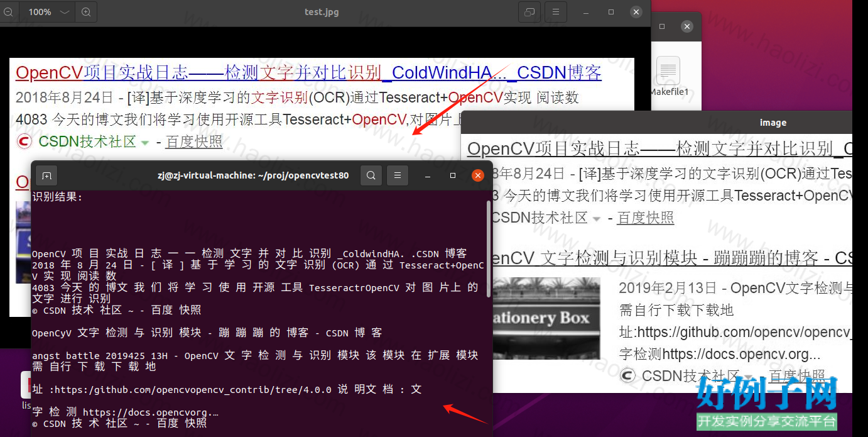Maximize the file manager window behind
The image size is (868, 437).
tap(662, 26)
